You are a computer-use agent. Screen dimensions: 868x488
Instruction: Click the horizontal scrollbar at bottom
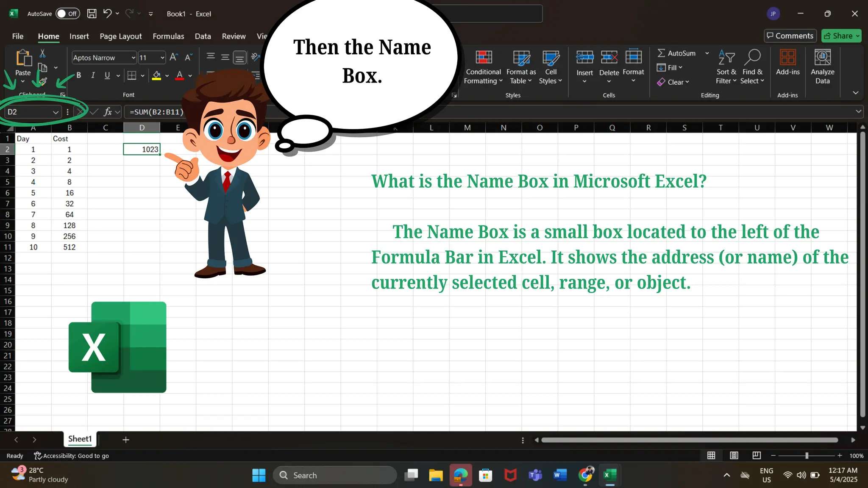[x=690, y=440]
